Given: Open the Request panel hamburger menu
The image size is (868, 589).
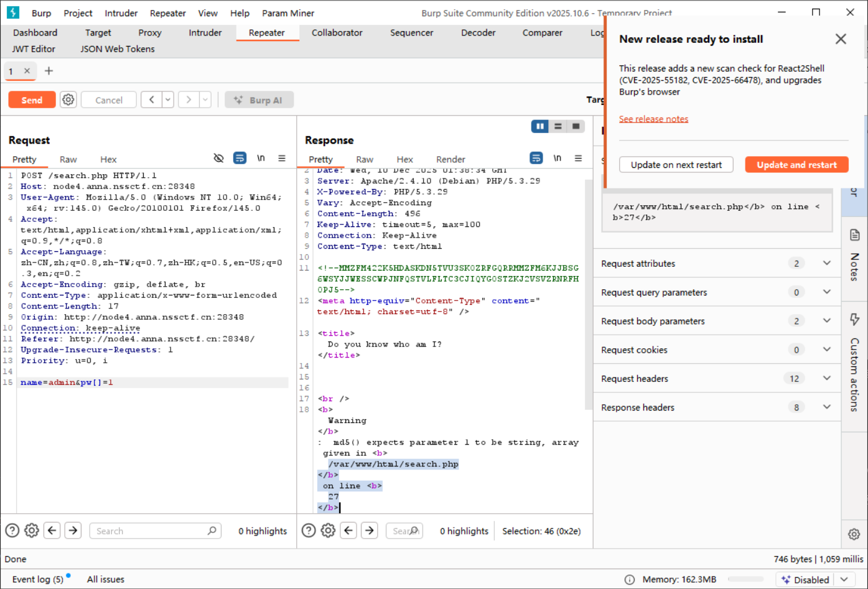Looking at the screenshot, I should click(282, 159).
